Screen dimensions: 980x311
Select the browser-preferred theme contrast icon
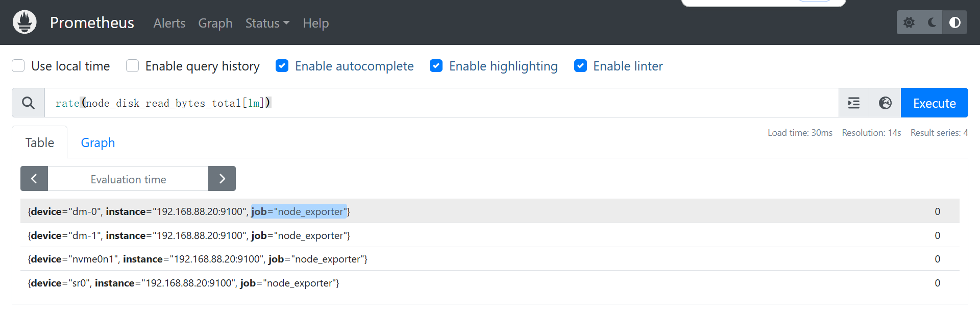pyautogui.click(x=954, y=22)
